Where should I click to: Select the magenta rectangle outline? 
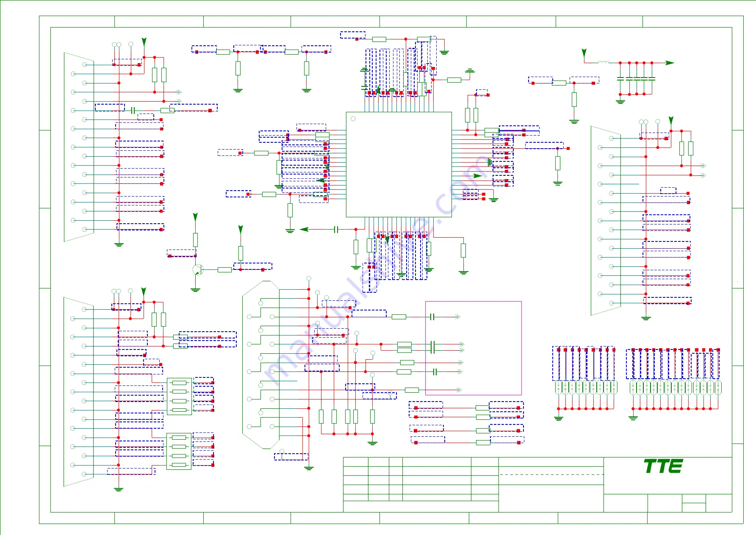click(473, 348)
